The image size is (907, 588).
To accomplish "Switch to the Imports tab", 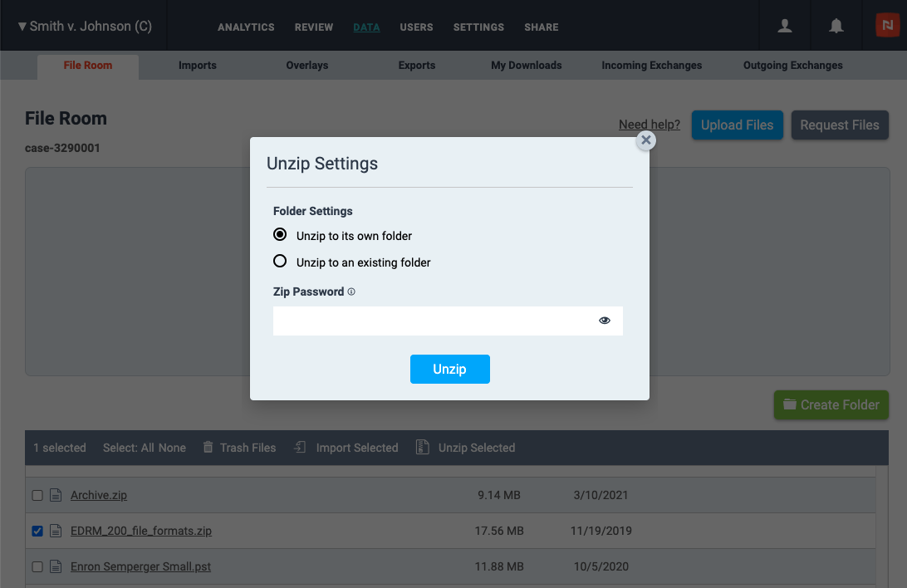I will point(198,66).
